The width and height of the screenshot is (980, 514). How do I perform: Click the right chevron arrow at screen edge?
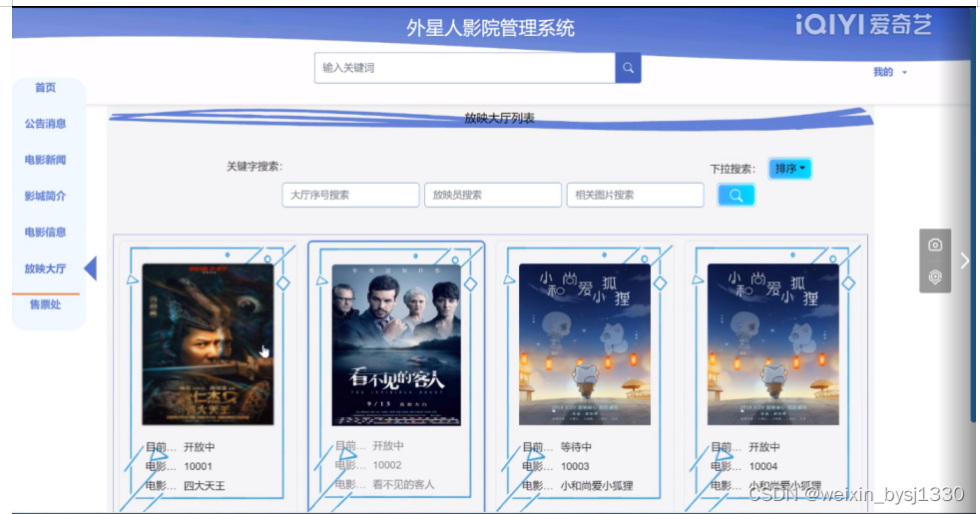click(x=965, y=260)
